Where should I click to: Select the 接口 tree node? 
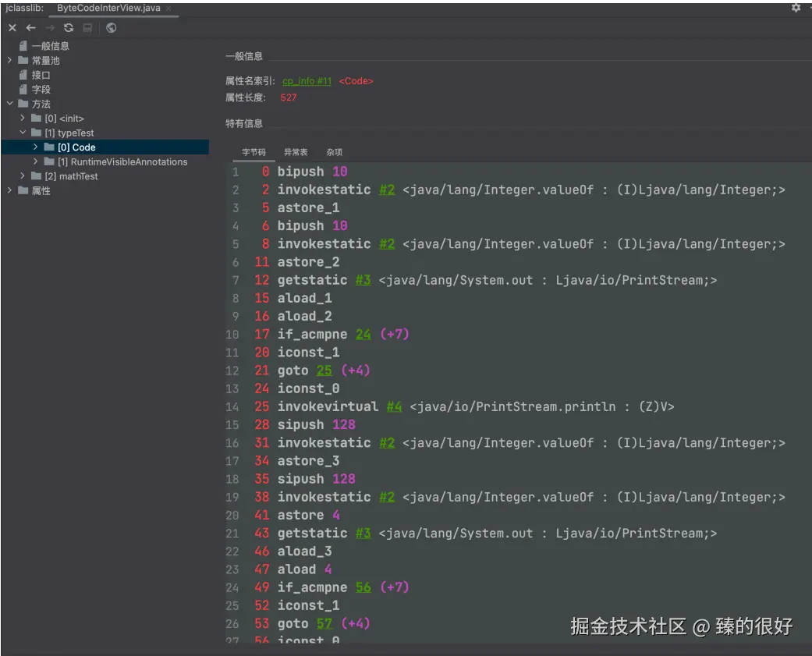(41, 75)
